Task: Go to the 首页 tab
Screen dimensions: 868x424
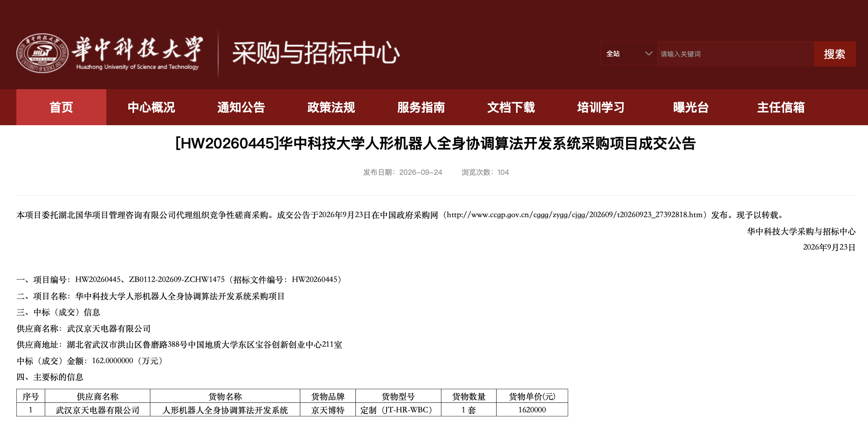Action: pos(61,107)
